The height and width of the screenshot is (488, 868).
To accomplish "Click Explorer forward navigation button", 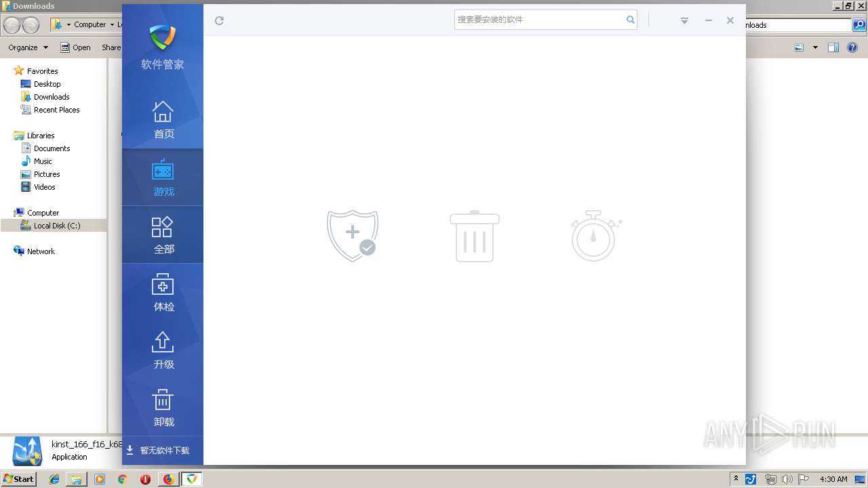I will [31, 25].
